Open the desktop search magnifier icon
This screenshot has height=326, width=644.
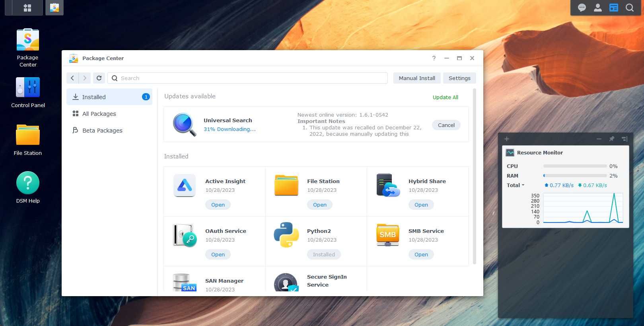coord(630,8)
